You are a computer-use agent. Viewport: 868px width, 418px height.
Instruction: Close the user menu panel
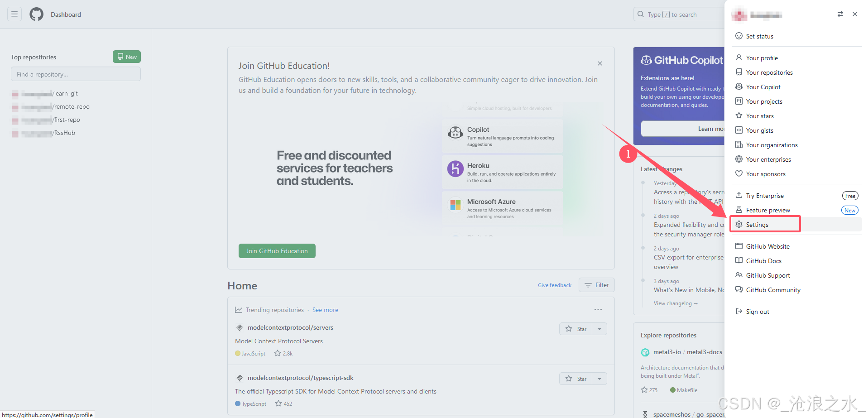coord(855,14)
